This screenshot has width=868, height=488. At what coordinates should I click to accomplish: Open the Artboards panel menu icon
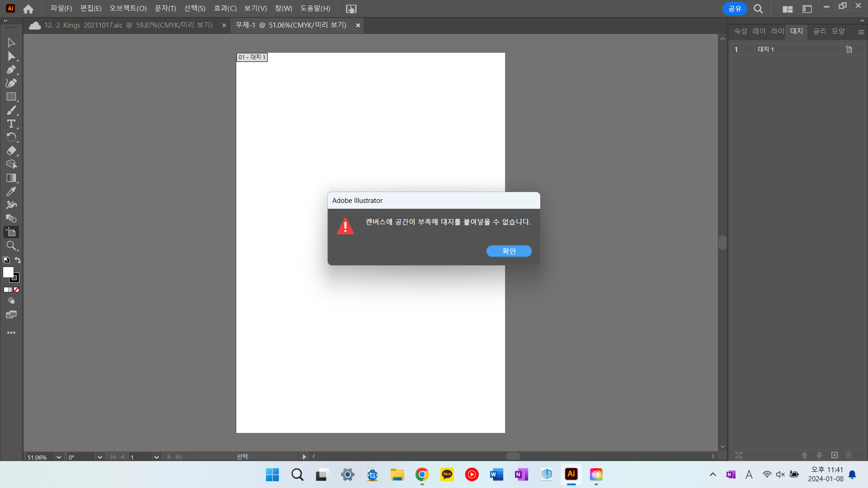point(861,31)
